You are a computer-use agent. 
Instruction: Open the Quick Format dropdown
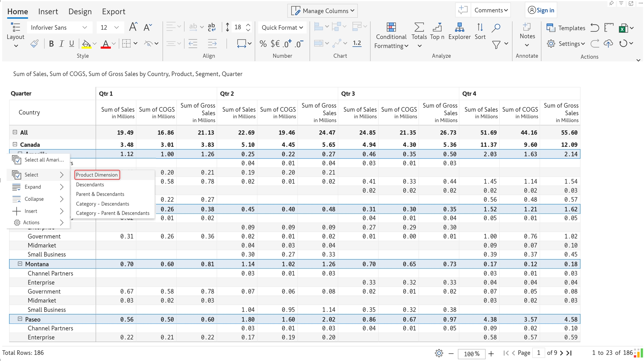(282, 27)
